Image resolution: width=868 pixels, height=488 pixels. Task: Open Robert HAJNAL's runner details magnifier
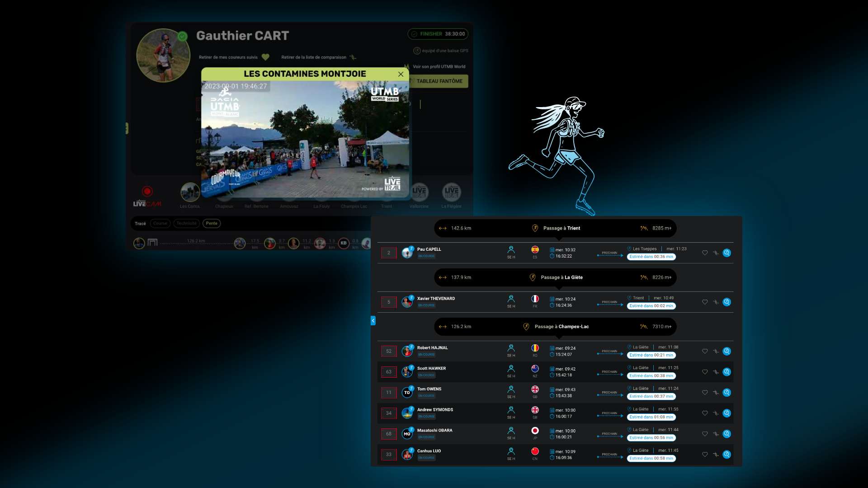coord(726,351)
